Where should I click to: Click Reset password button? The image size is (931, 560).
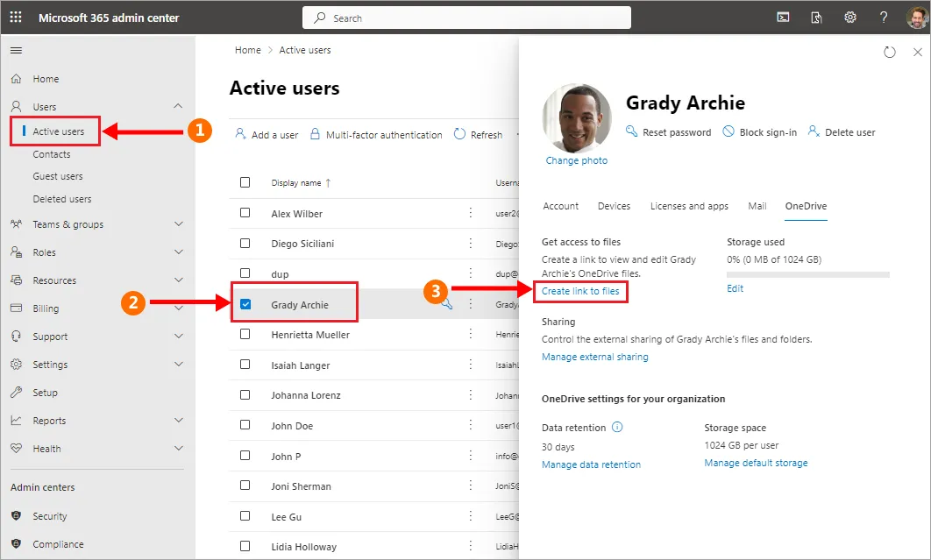669,131
